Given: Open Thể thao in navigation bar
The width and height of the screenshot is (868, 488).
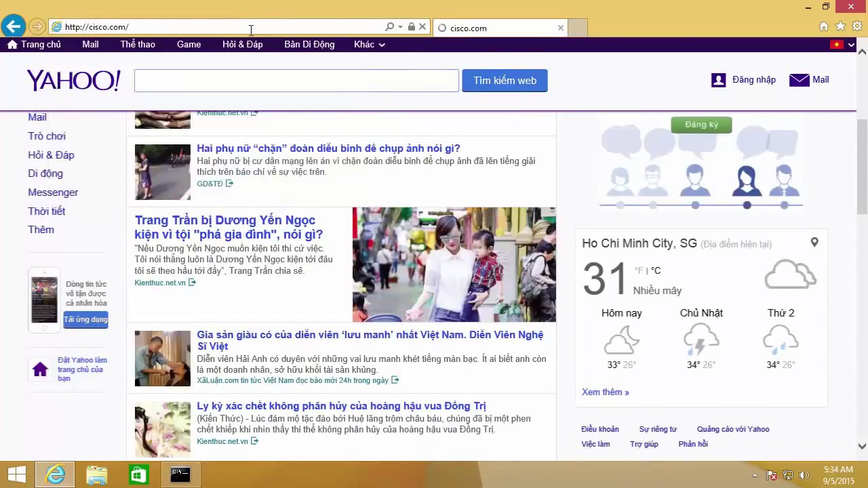Looking at the screenshot, I should [138, 44].
